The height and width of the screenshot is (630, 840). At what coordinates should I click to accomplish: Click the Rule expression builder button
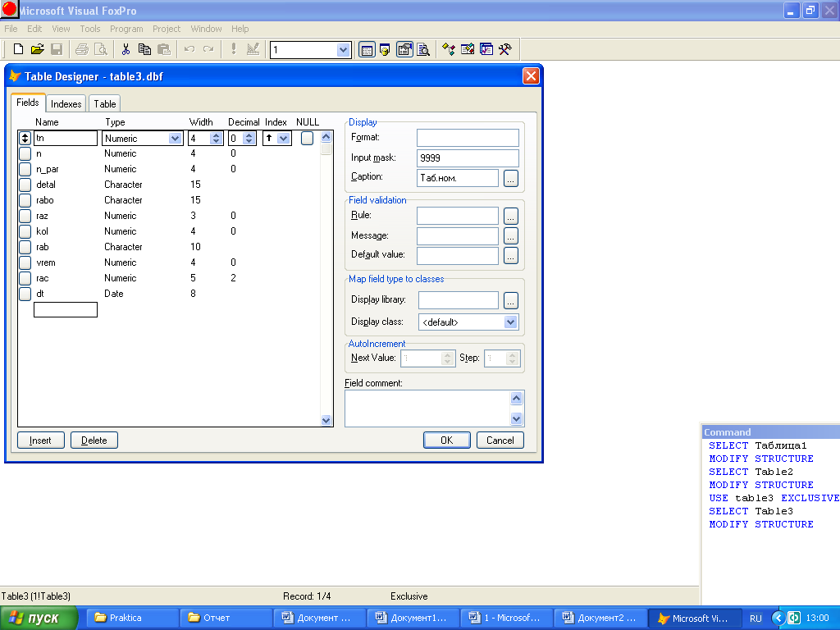511,216
